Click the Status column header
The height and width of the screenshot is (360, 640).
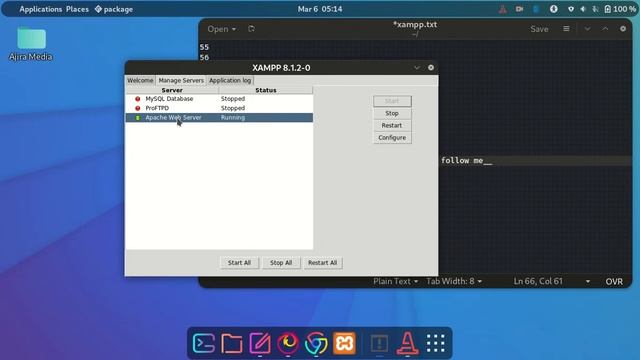[x=266, y=90]
